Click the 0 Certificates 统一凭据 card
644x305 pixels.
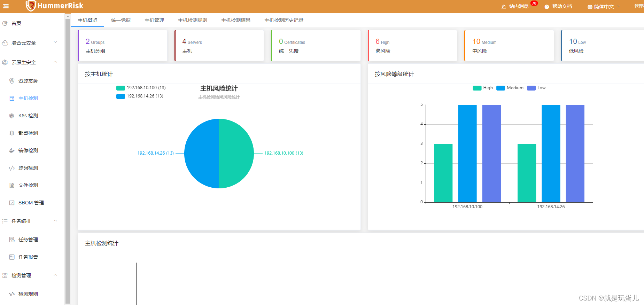point(316,46)
